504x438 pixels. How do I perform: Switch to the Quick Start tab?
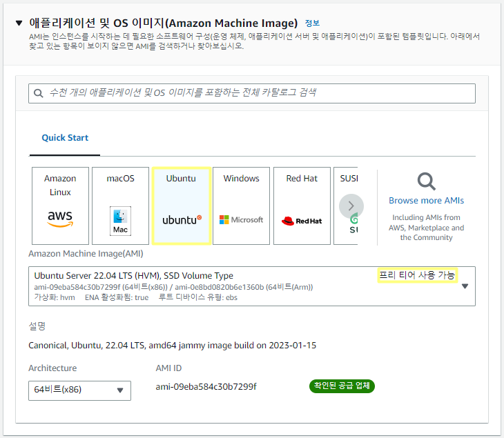tap(65, 138)
